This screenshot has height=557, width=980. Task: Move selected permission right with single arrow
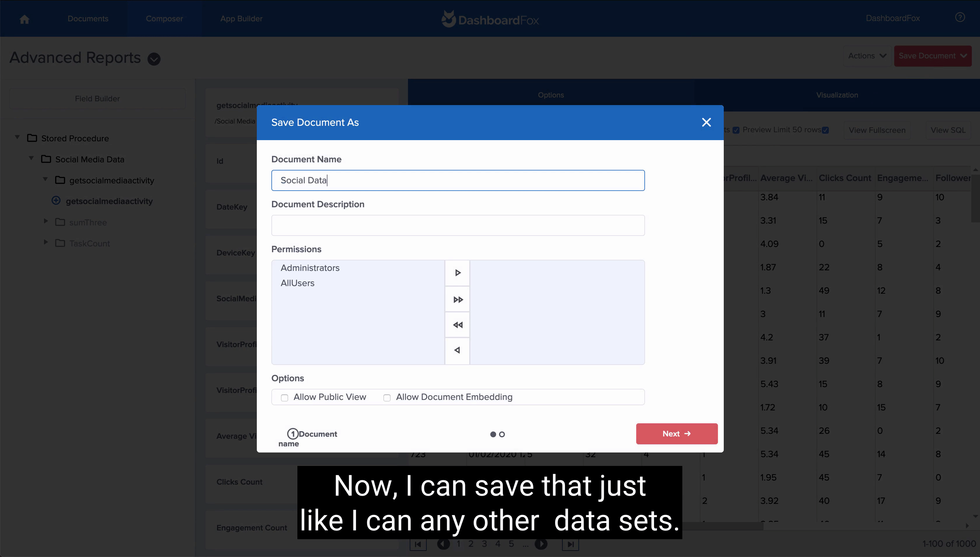point(457,273)
